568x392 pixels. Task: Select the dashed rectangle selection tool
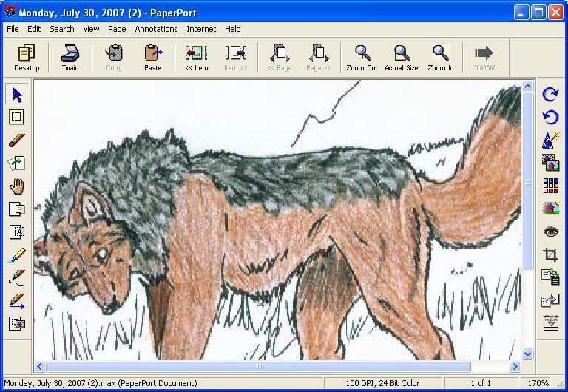coord(17,117)
